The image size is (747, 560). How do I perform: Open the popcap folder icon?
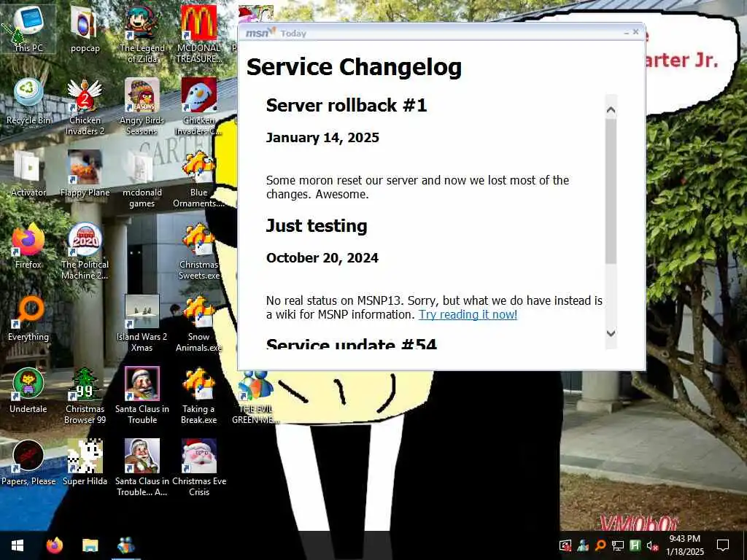pos(85,28)
